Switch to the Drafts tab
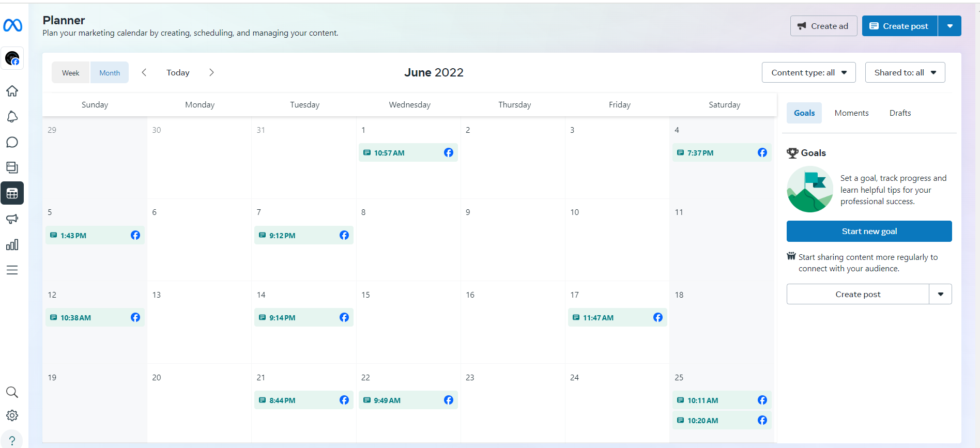The image size is (980, 448). pyautogui.click(x=900, y=113)
